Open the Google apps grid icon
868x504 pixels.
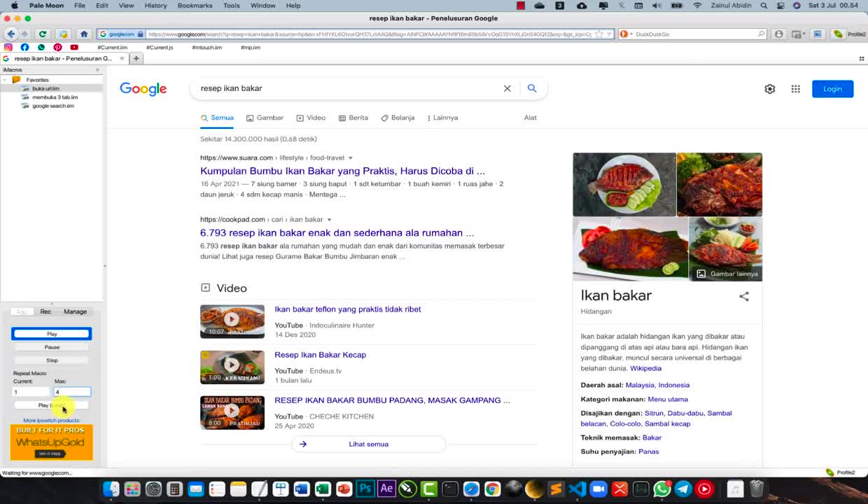point(795,89)
